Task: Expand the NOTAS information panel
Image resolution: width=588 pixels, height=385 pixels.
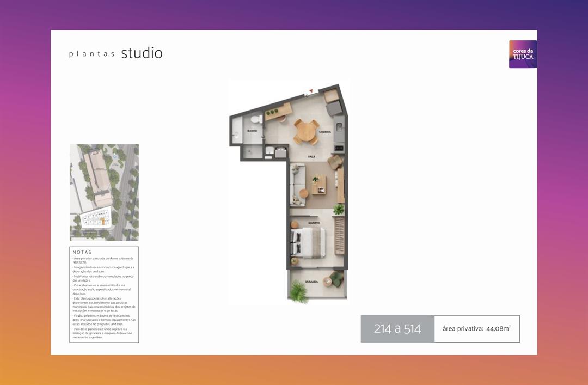Action: click(x=104, y=295)
